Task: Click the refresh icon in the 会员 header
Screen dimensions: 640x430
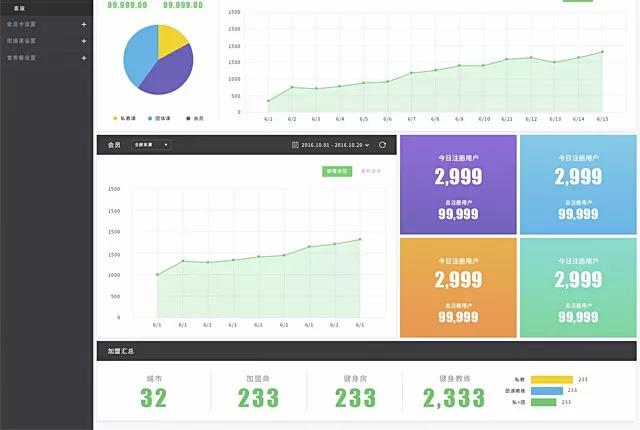Action: tap(382, 145)
